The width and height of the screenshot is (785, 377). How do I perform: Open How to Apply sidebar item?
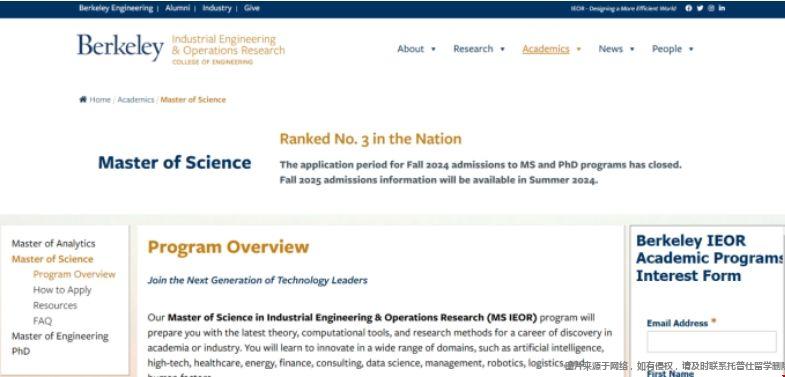pos(62,290)
